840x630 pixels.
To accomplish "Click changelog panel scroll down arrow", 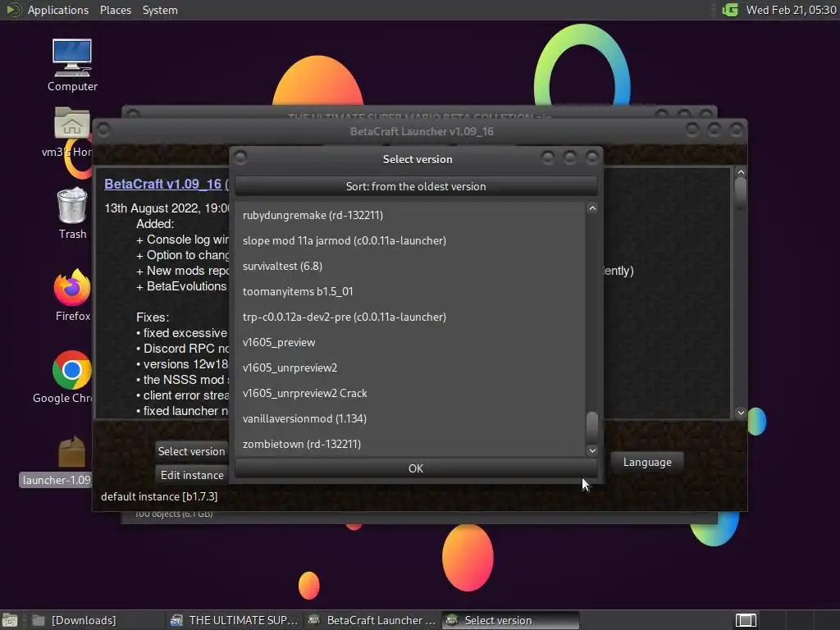I will pos(741,413).
